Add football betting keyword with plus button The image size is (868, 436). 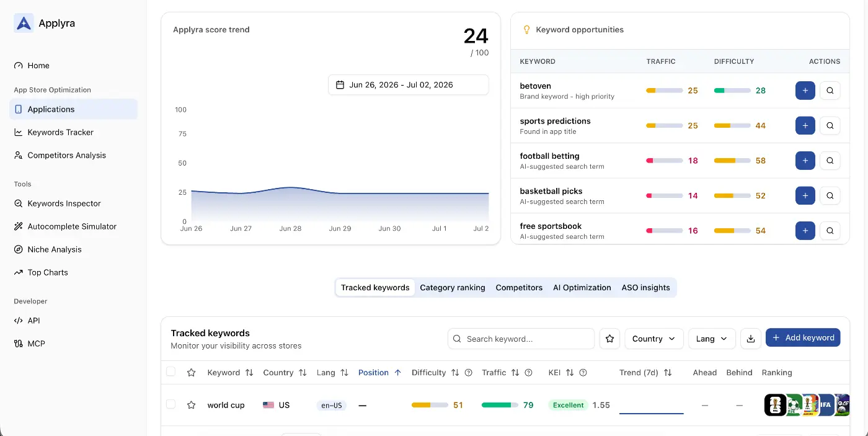805,161
